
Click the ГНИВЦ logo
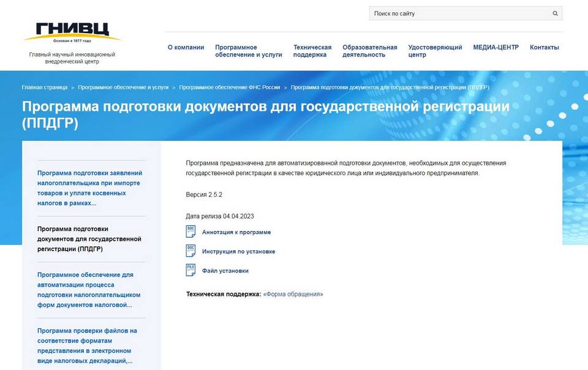[72, 32]
